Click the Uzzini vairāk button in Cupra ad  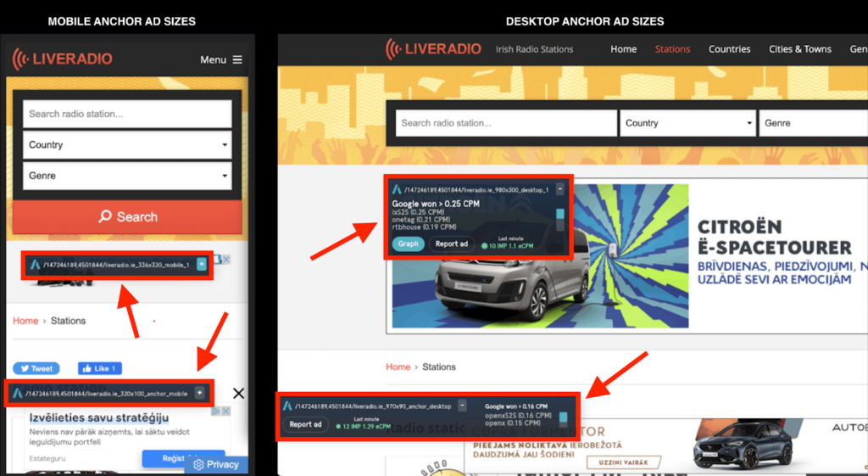[623, 462]
